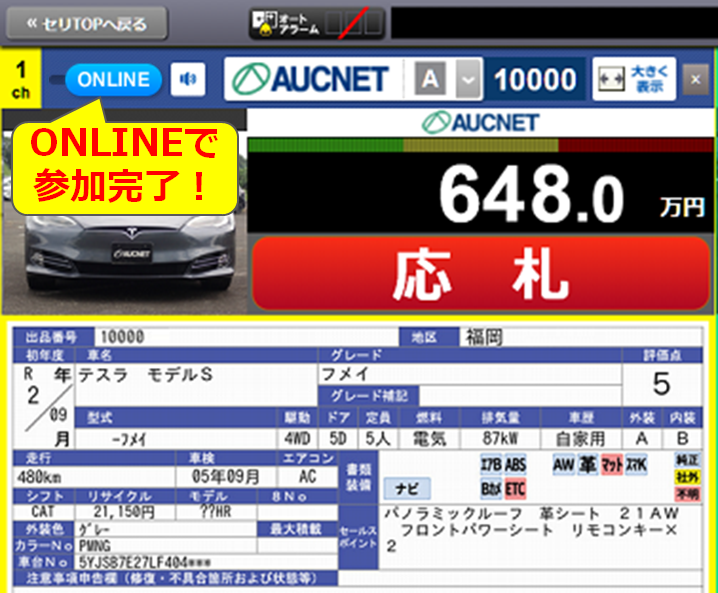The height and width of the screenshot is (593, 718).
Task: Click the shift type CAT cell
Action: click(x=43, y=511)
